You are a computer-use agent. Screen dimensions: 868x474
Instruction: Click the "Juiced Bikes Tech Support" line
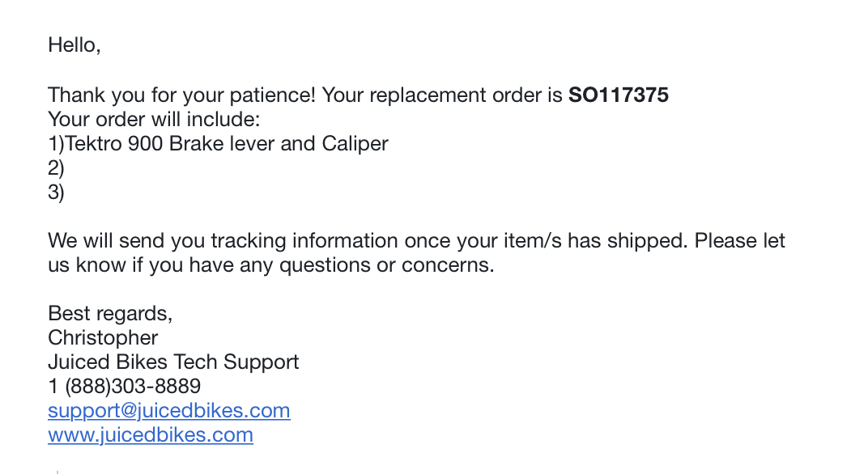[x=173, y=362]
